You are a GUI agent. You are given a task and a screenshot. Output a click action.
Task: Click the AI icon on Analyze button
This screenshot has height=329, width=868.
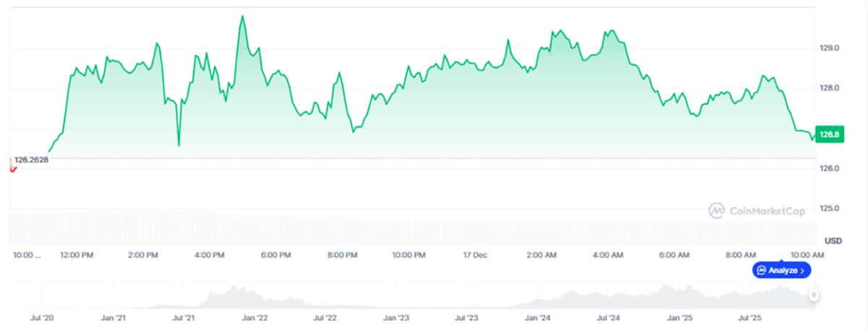tap(761, 270)
